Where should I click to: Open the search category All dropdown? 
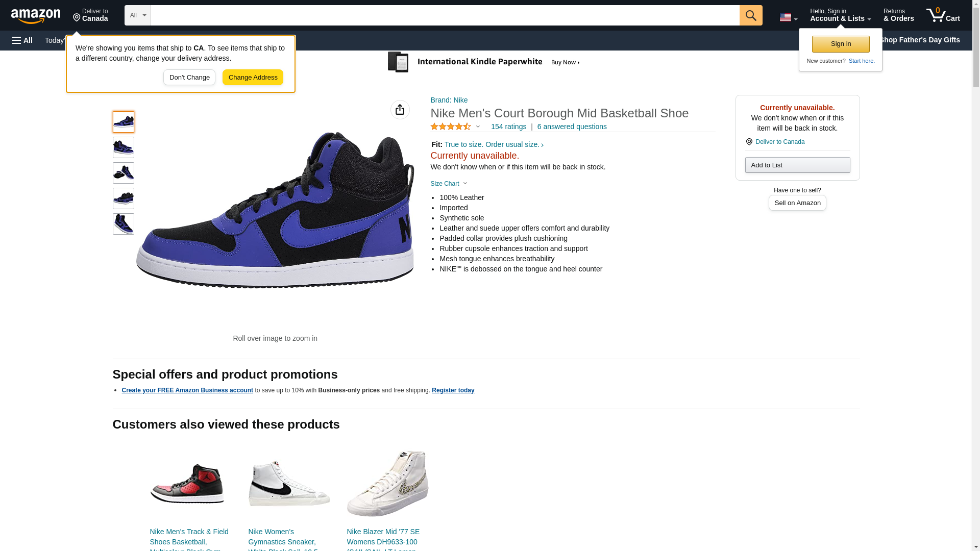tap(137, 15)
